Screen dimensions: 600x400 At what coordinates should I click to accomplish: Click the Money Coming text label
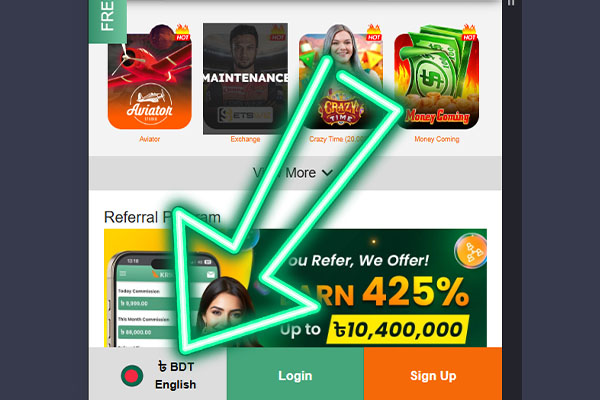437,139
